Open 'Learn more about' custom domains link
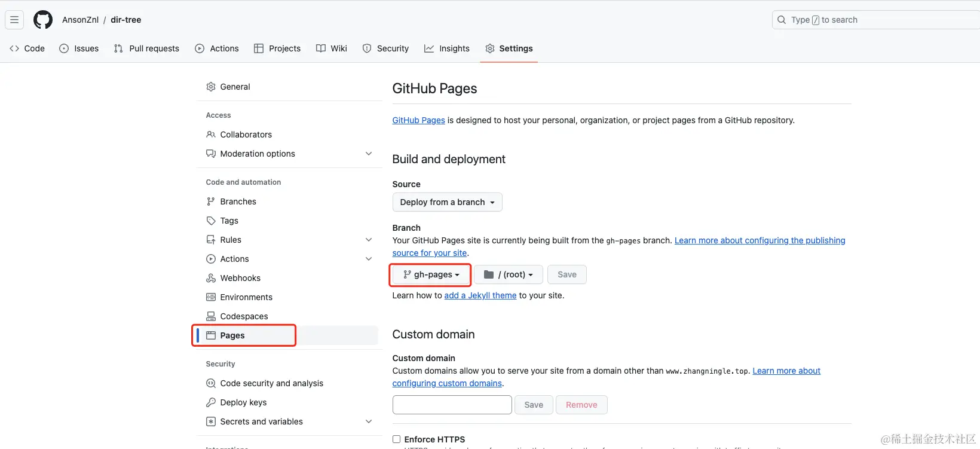 click(x=786, y=371)
